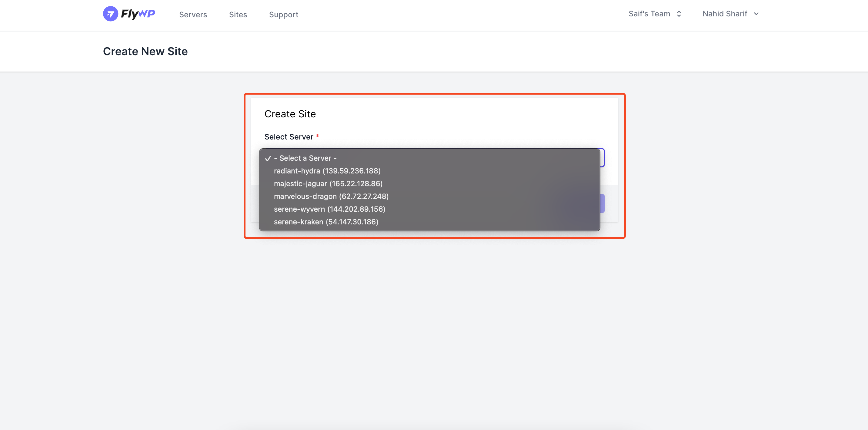Go to the Sites page
The width and height of the screenshot is (868, 430).
[x=238, y=15]
